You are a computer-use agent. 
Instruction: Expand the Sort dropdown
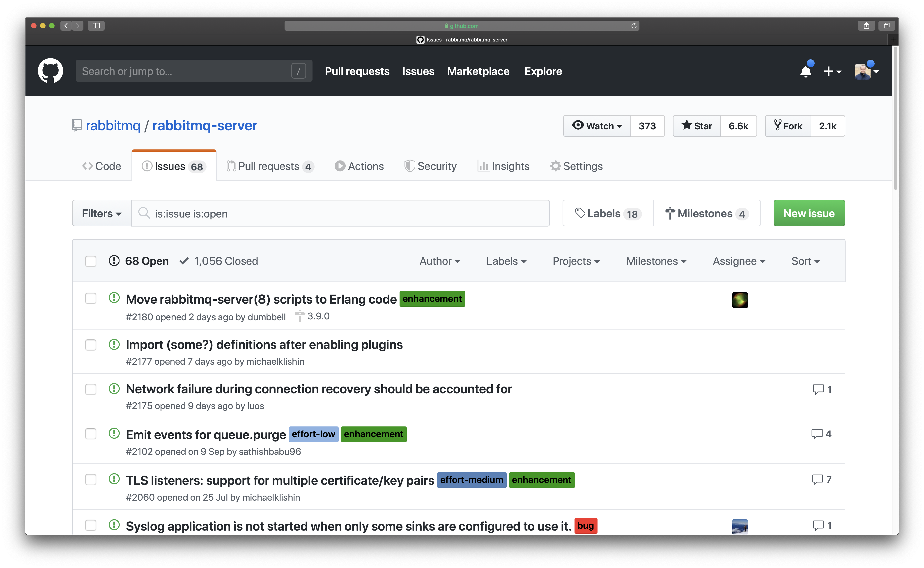pyautogui.click(x=805, y=261)
